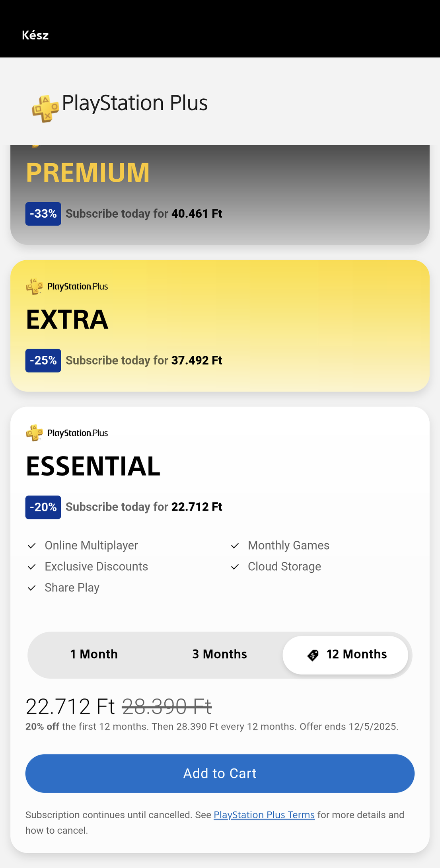This screenshot has height=868, width=440.
Task: Tap the Kész button in the top bar
Action: [35, 35]
